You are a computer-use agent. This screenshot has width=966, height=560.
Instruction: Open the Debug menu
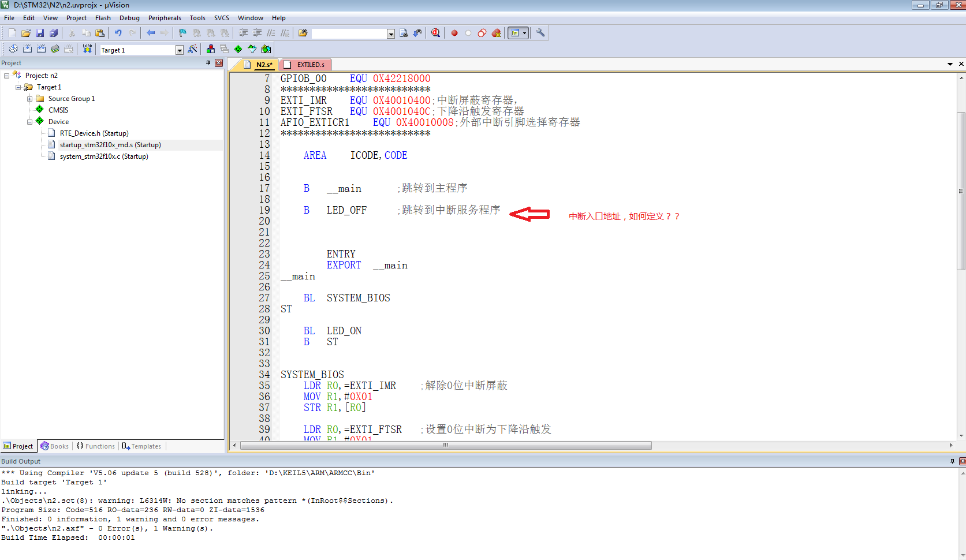pos(129,18)
